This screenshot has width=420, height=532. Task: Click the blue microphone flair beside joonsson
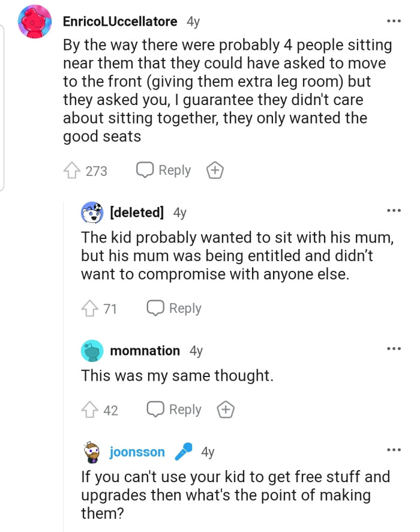[183, 452]
